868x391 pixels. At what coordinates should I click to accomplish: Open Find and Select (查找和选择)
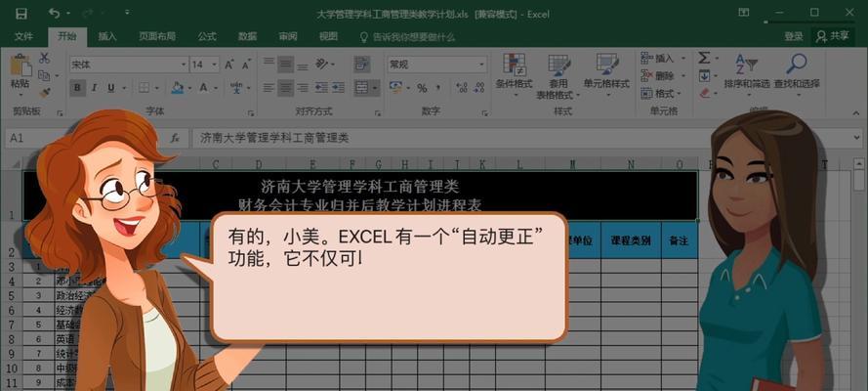[x=797, y=73]
